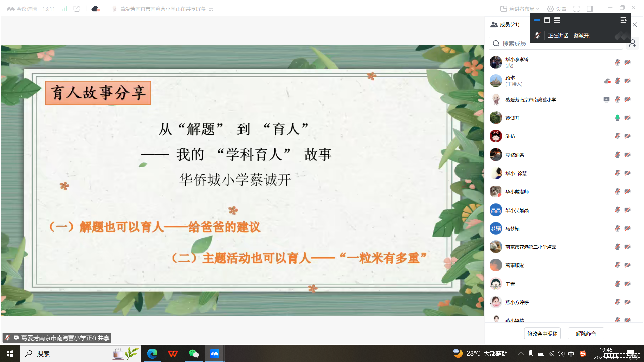Click the microphone icon of SHA
Viewport: 644px width, 362px height.
pyautogui.click(x=617, y=136)
